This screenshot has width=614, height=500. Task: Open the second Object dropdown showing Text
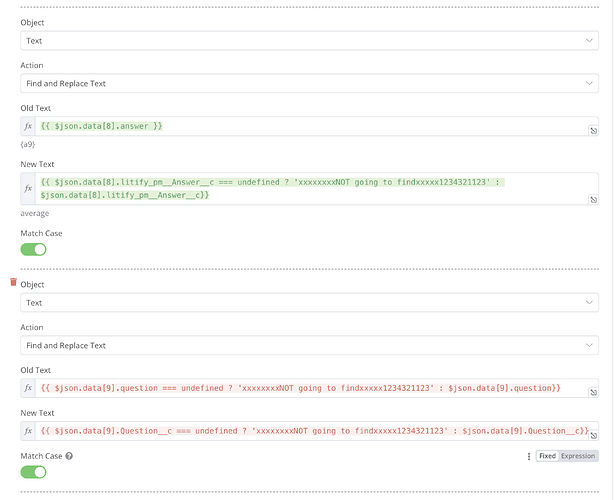click(309, 302)
